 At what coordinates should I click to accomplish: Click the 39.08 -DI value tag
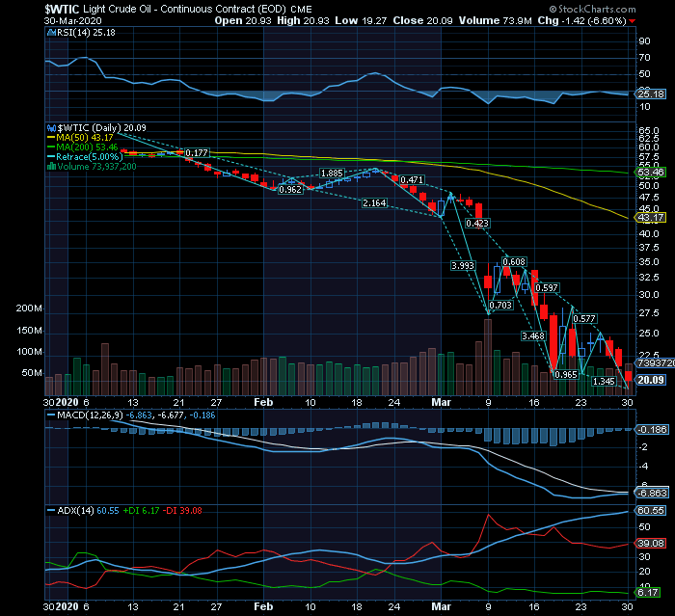[651, 544]
